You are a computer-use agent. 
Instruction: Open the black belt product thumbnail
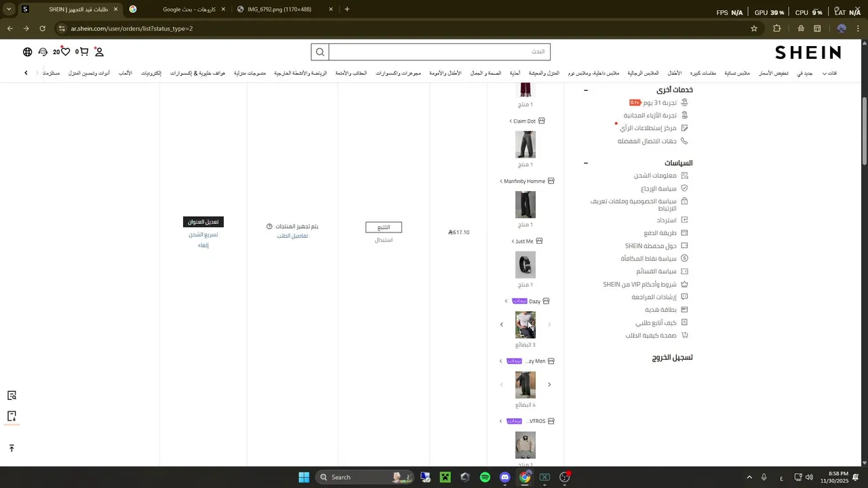[526, 265]
